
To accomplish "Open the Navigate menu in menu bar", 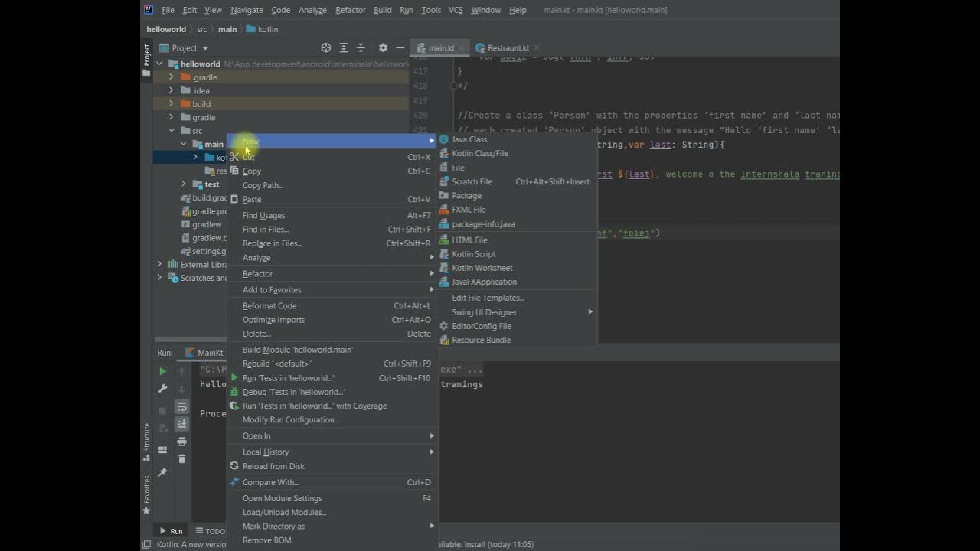I will click(247, 10).
